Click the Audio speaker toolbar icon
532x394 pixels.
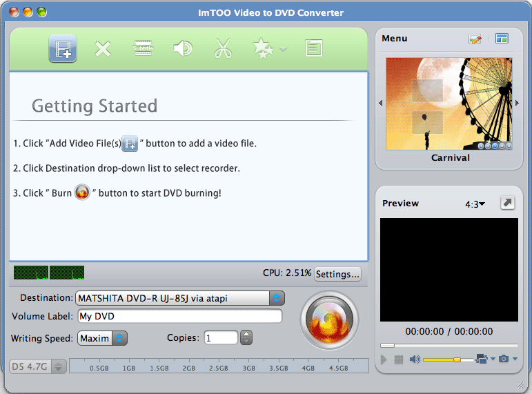[182, 48]
